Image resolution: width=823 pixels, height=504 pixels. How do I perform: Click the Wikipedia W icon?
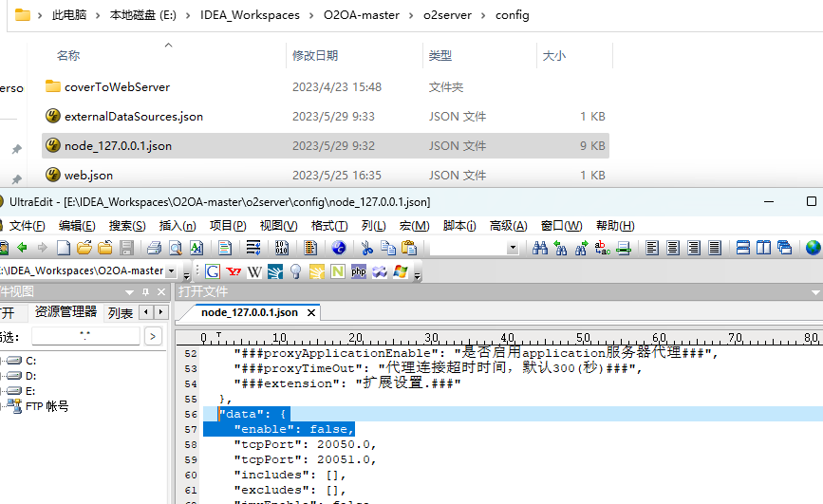pos(254,271)
